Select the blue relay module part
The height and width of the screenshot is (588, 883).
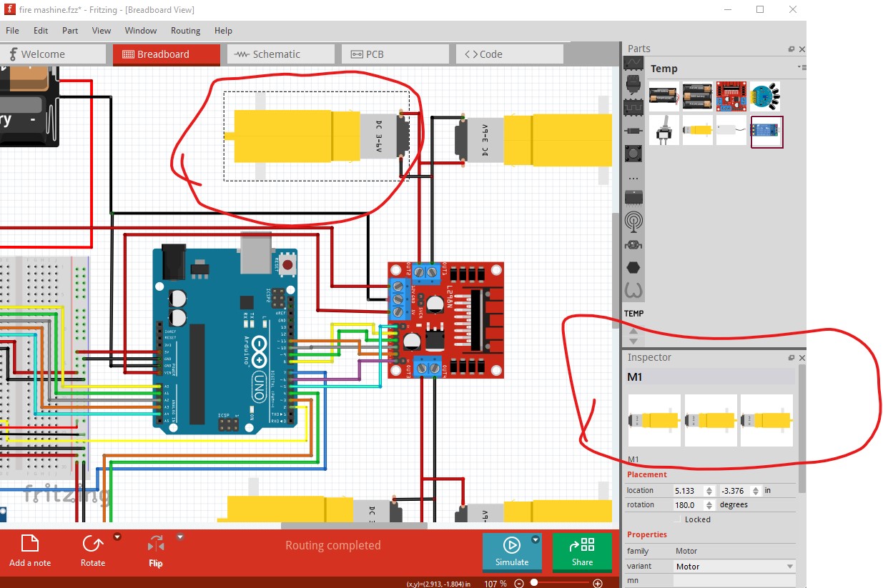tap(766, 131)
